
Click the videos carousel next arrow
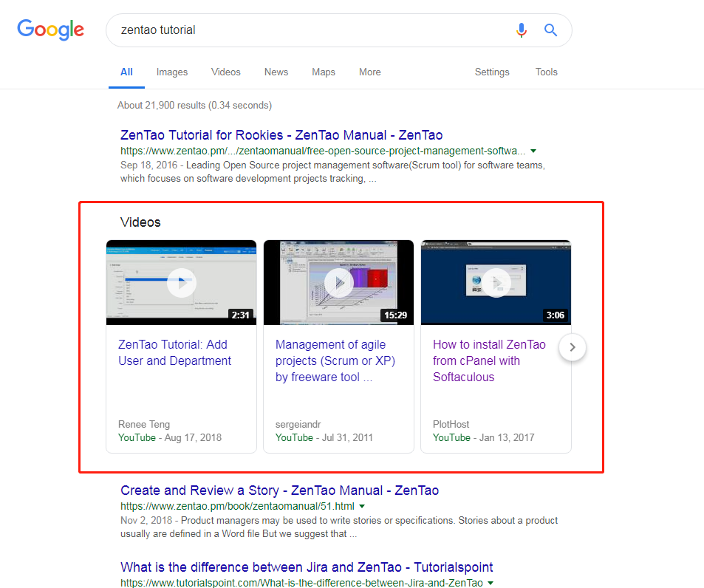point(573,347)
